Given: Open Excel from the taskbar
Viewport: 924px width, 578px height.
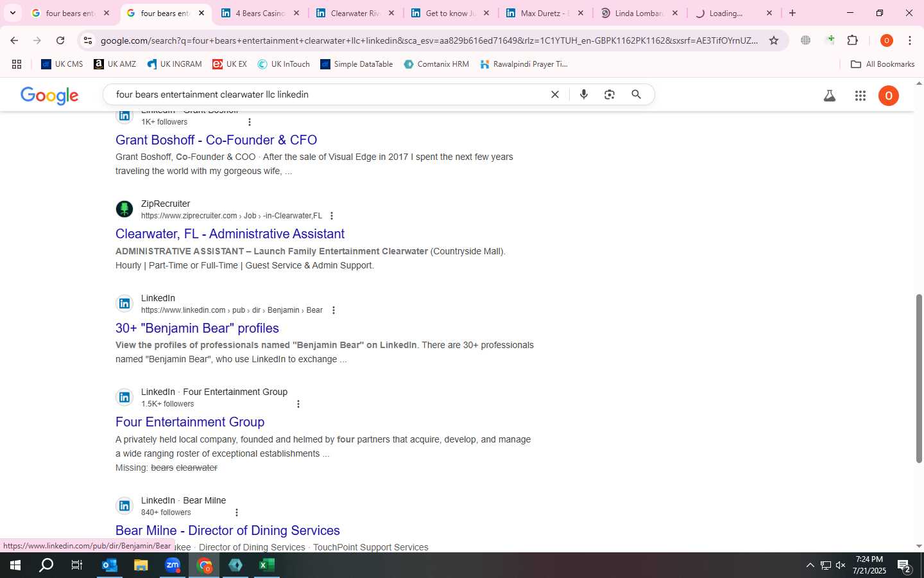Looking at the screenshot, I should click(x=267, y=565).
